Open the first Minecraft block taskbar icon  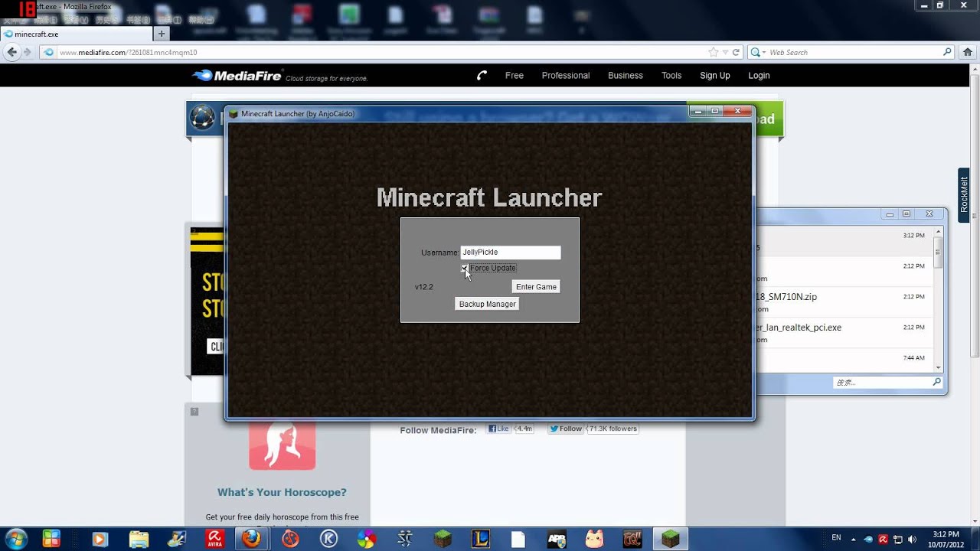(x=443, y=539)
